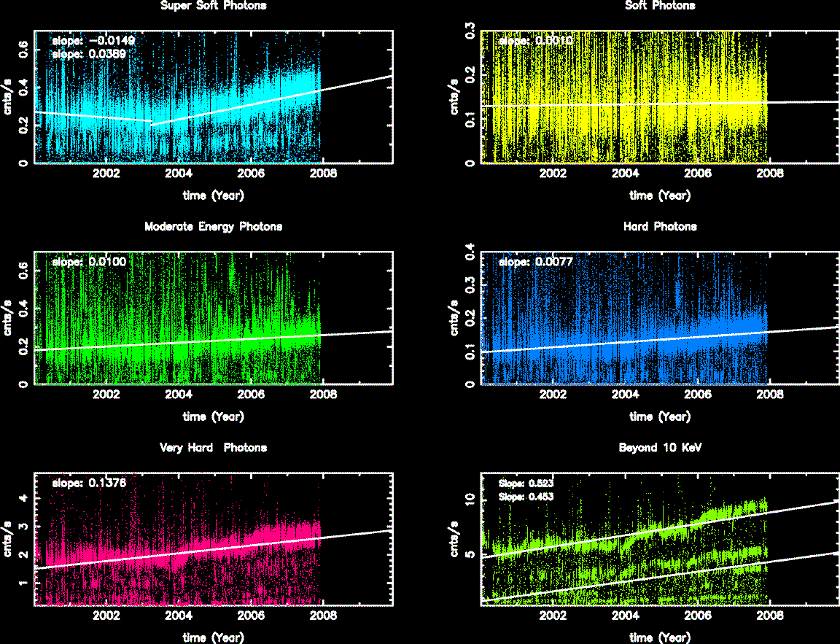This screenshot has width=840, height=644.
Task: Click the 2008 tick label under Soft Photons plot
Action: 770,174
